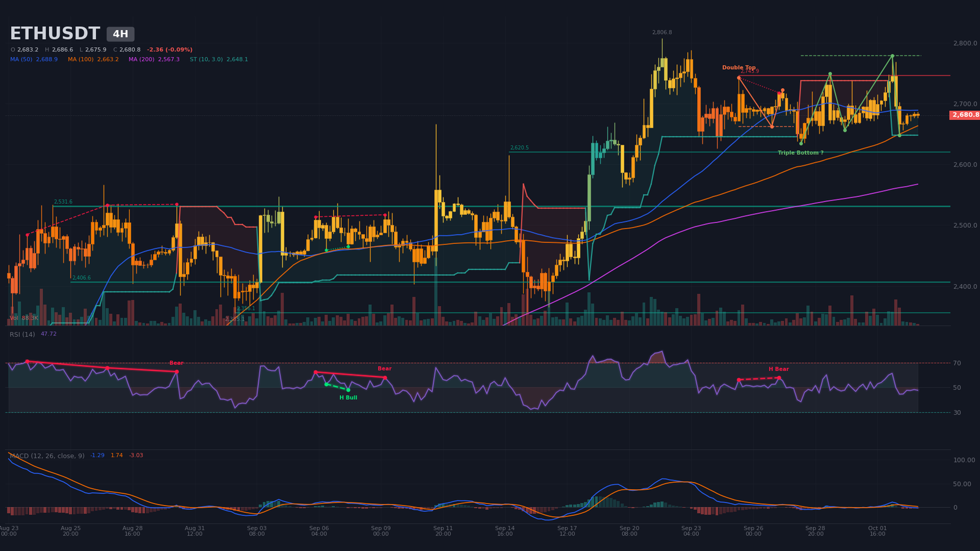The height and width of the screenshot is (551, 980).
Task: Click the 2,500.0 price axis label
Action: (x=965, y=226)
